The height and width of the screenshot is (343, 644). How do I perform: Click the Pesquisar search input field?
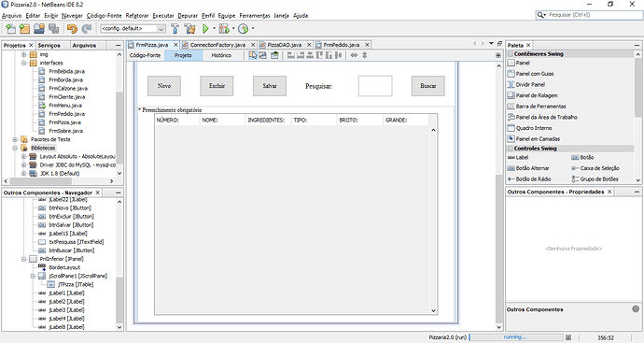click(x=375, y=86)
